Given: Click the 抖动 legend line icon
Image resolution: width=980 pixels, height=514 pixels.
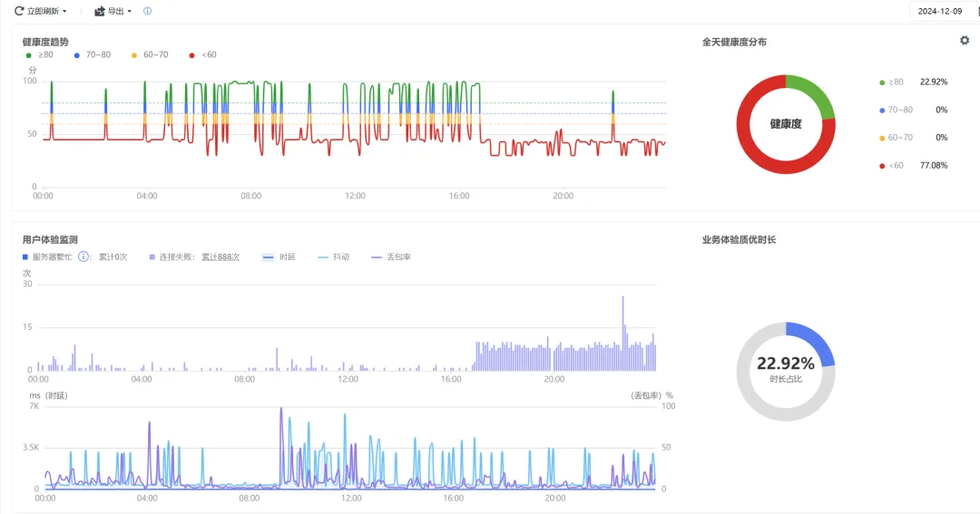Looking at the screenshot, I should [323, 257].
